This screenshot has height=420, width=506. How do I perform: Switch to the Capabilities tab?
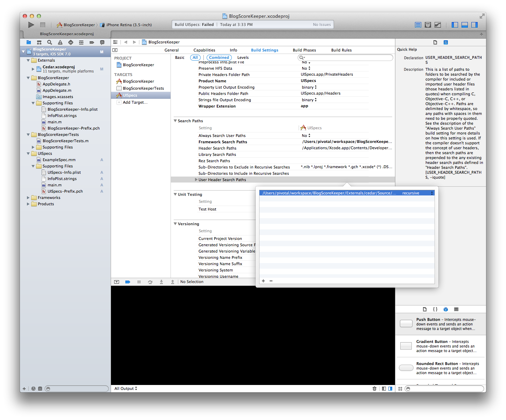[204, 50]
